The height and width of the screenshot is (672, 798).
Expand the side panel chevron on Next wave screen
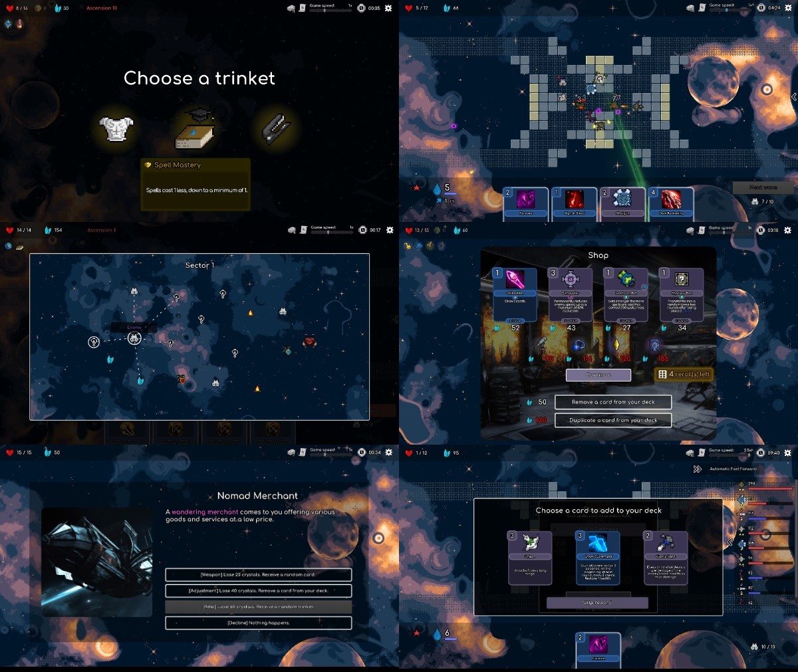[x=793, y=97]
